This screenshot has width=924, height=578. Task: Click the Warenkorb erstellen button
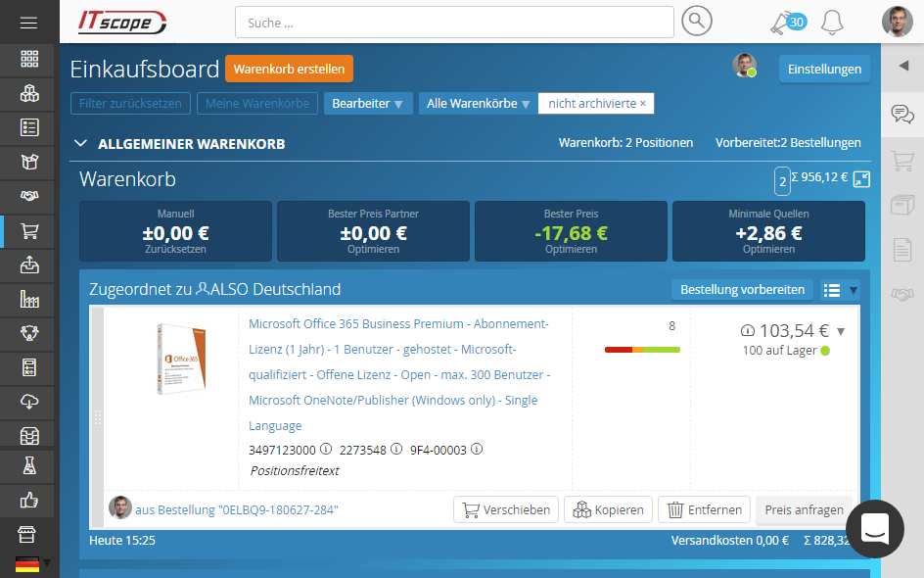[289, 70]
